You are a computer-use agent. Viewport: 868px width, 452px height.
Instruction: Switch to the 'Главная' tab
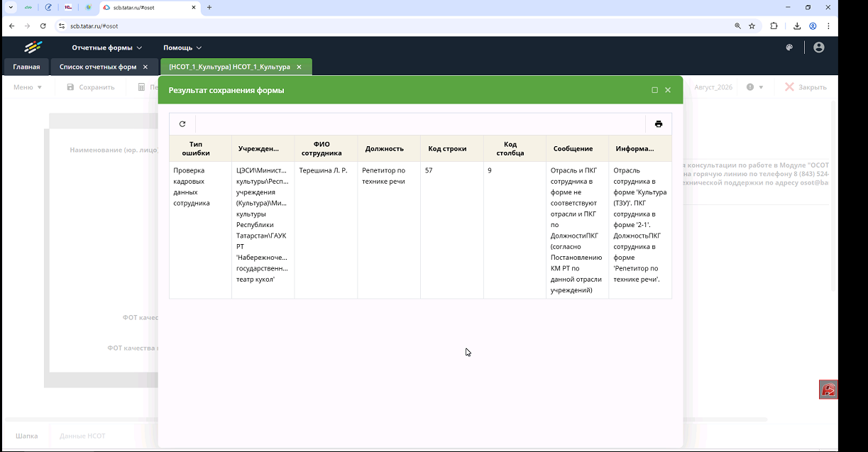click(26, 67)
